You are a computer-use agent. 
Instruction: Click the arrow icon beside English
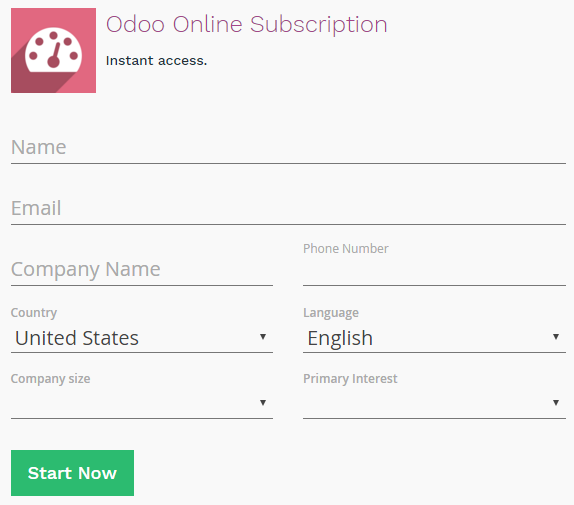tap(556, 337)
